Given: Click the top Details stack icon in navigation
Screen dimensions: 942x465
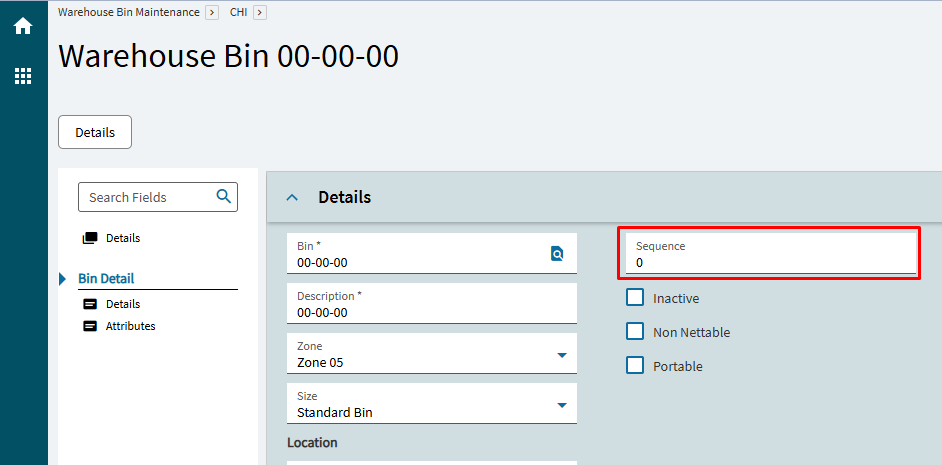Looking at the screenshot, I should pyautogui.click(x=90, y=238).
